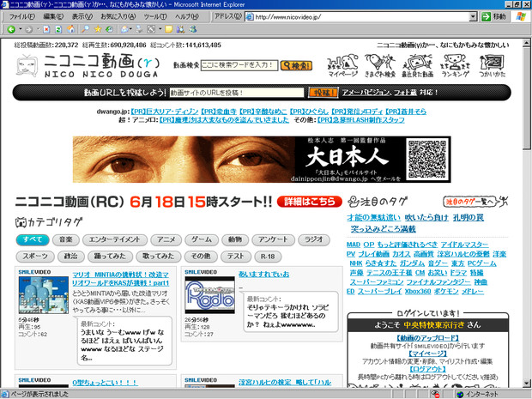This screenshot has width=532, height=399.
Task: Click the 【ログアウト】 link
Action: pyautogui.click(x=427, y=369)
